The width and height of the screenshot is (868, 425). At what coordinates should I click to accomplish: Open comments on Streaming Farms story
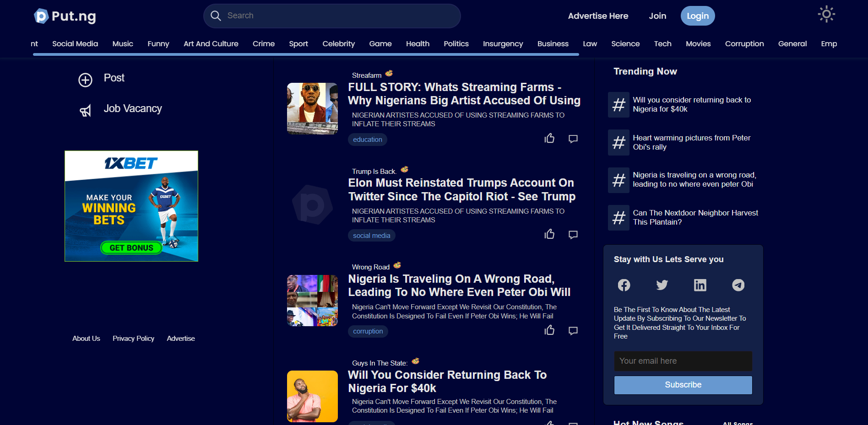point(573,139)
